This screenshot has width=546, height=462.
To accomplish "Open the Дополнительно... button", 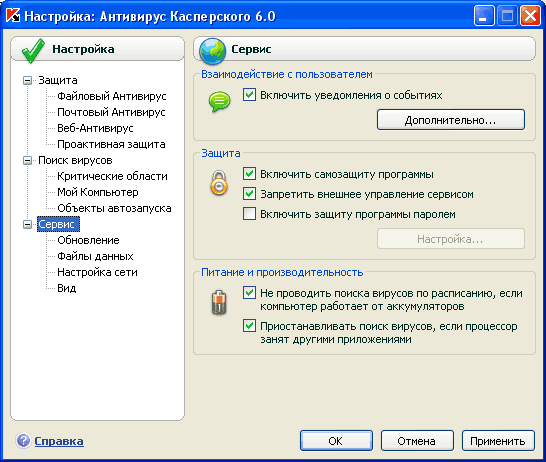I will tap(451, 120).
